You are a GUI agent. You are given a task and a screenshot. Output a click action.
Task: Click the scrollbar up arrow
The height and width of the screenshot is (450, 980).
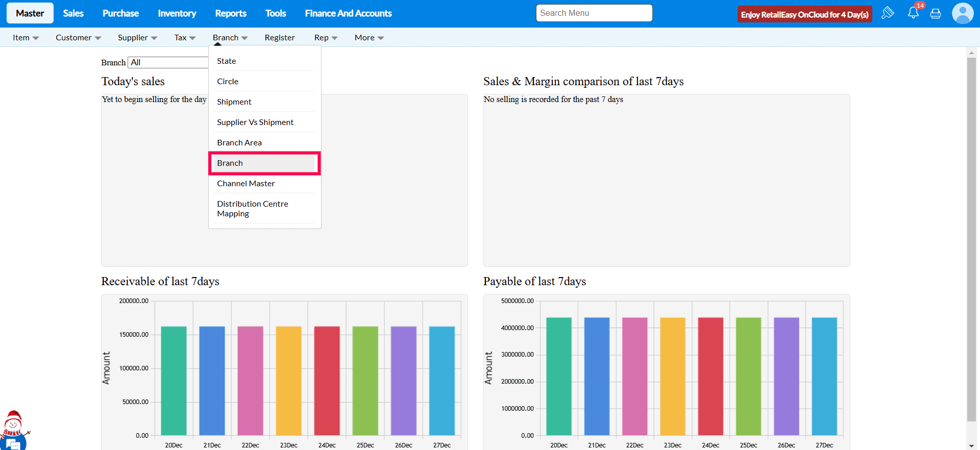pos(971,53)
